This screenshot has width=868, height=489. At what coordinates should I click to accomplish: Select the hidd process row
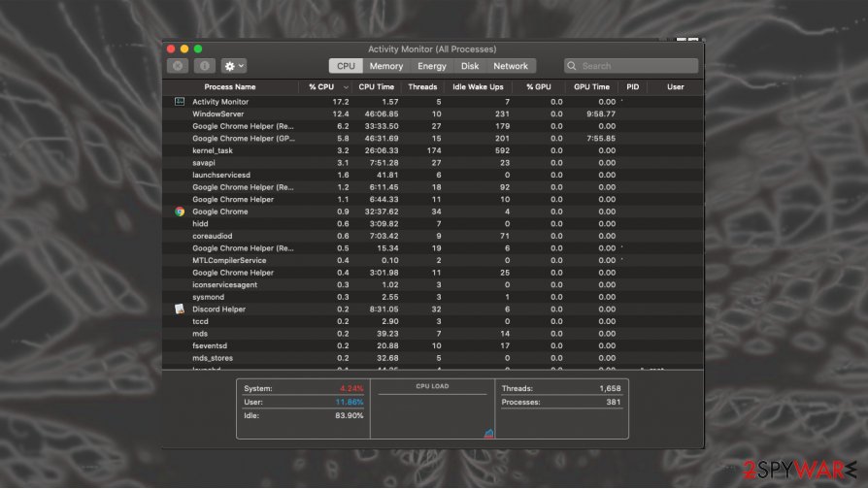433,223
